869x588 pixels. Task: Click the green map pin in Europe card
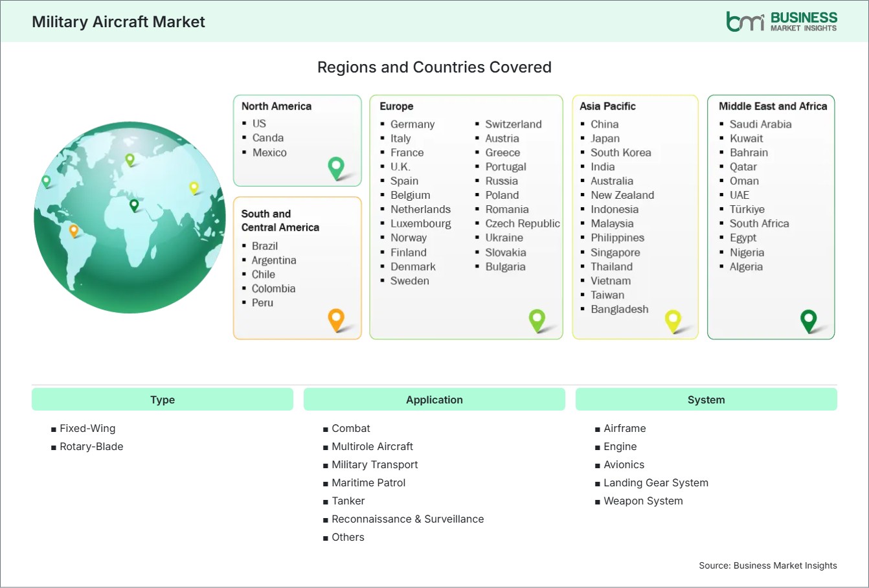537,320
